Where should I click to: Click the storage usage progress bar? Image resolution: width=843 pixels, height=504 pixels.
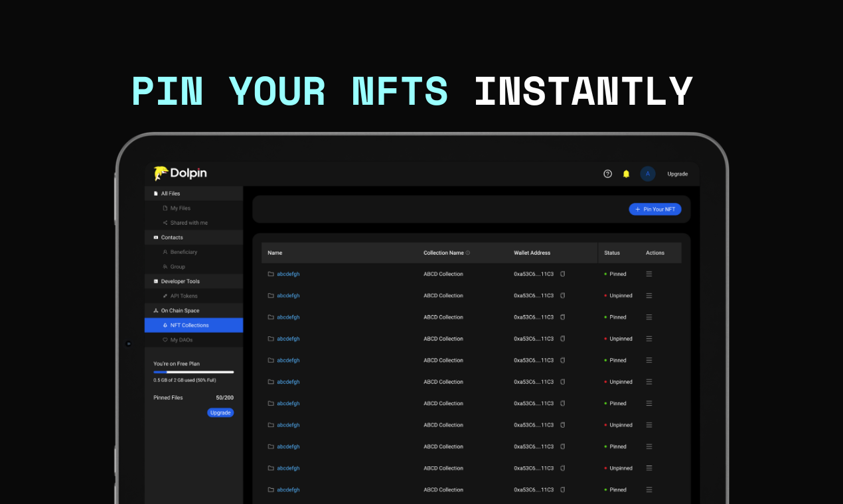pos(193,372)
